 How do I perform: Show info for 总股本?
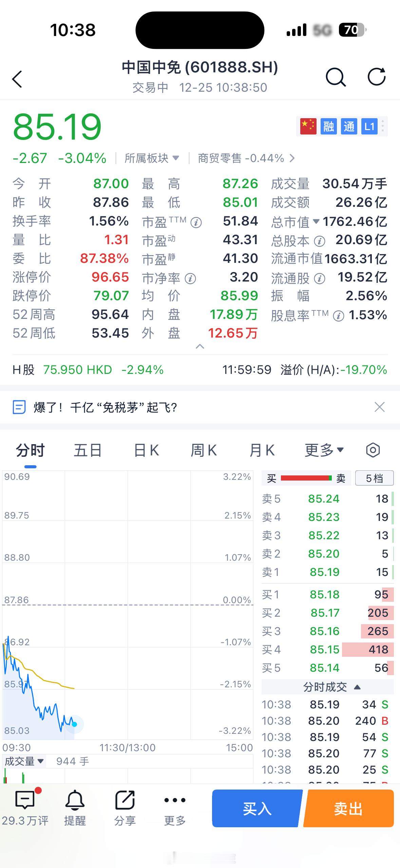pyautogui.click(x=320, y=241)
